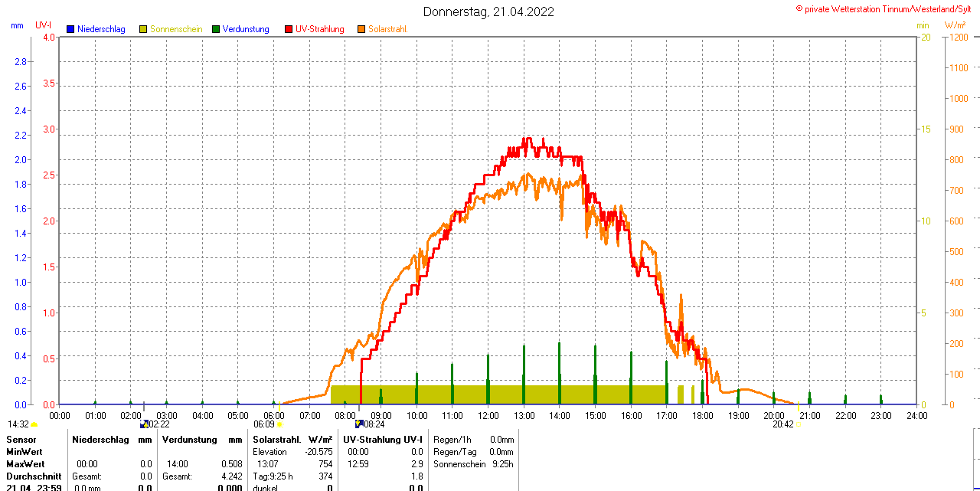Click the sunset marker beside 20:42

tap(798, 424)
